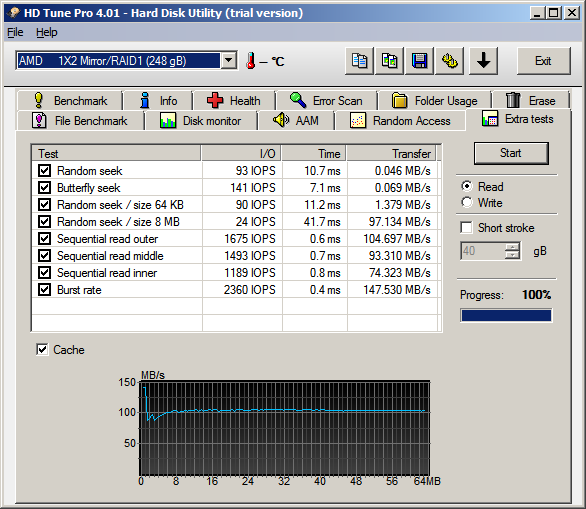Click the down arrow toolbar icon

pyautogui.click(x=484, y=61)
